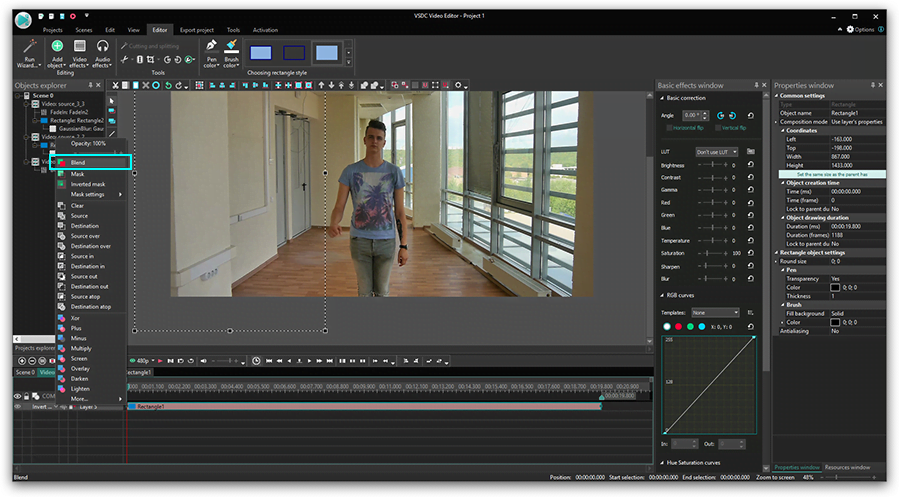Viewport: 899px width, 497px height.
Task: Open the Run Wizard tool
Action: pos(29,53)
